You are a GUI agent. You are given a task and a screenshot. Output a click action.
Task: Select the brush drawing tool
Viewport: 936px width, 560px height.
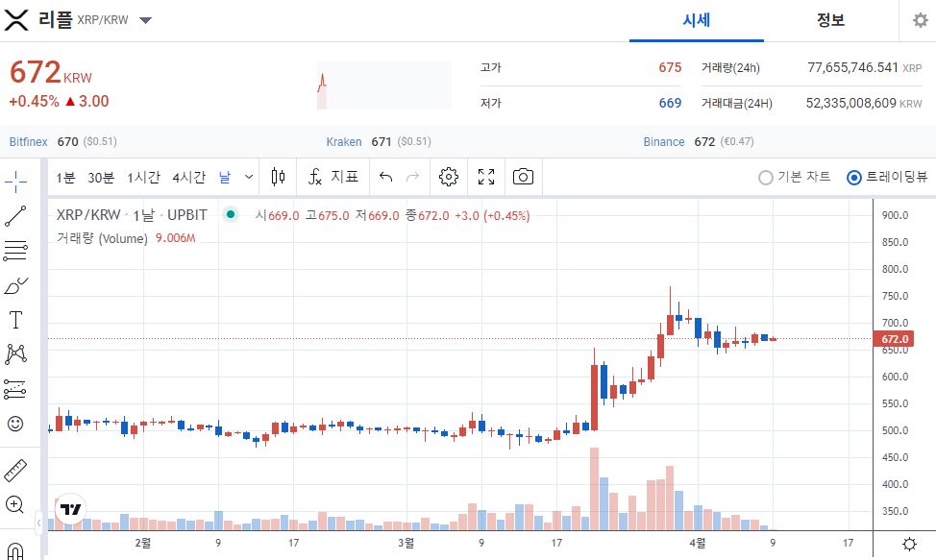click(15, 283)
